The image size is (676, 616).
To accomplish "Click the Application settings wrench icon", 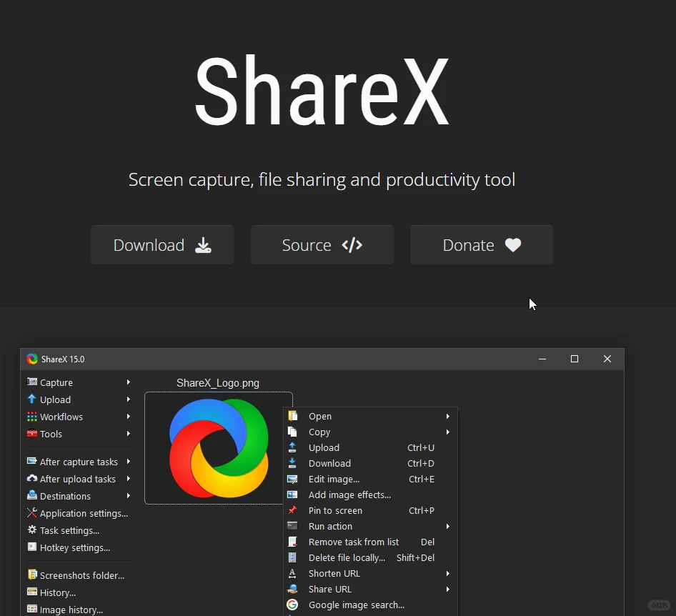I will pos(32,513).
